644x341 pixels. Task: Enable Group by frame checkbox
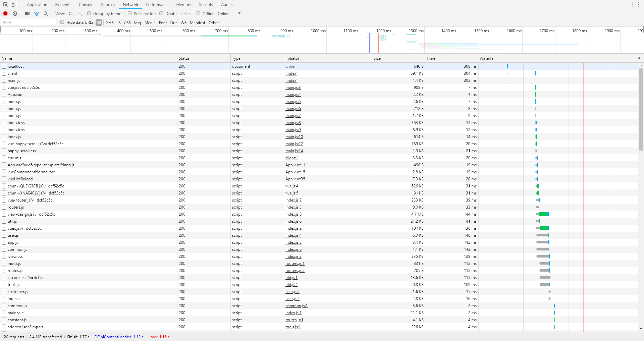pos(89,13)
